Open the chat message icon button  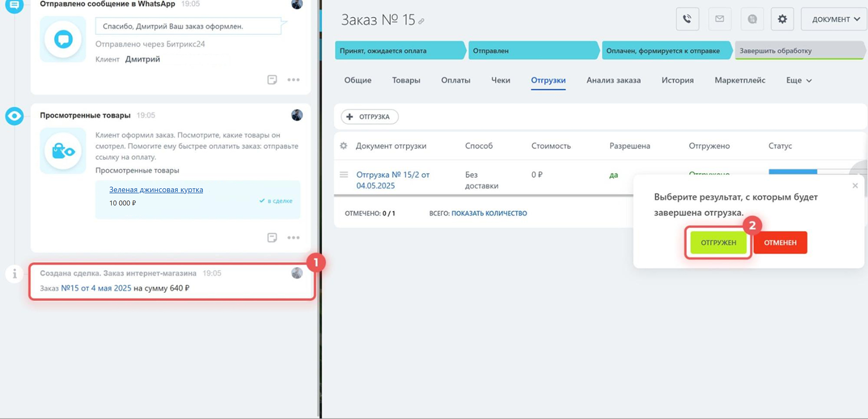[x=752, y=19]
